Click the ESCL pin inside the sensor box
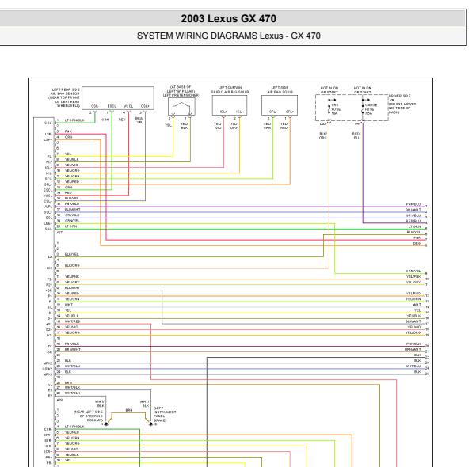 pos(112,106)
